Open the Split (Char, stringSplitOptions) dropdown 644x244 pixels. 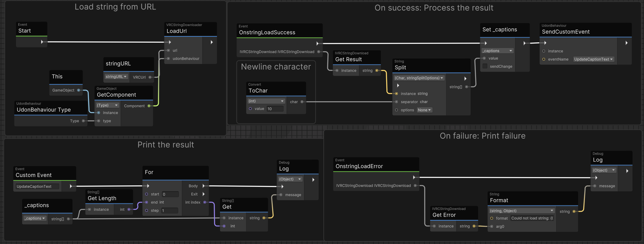(x=419, y=78)
